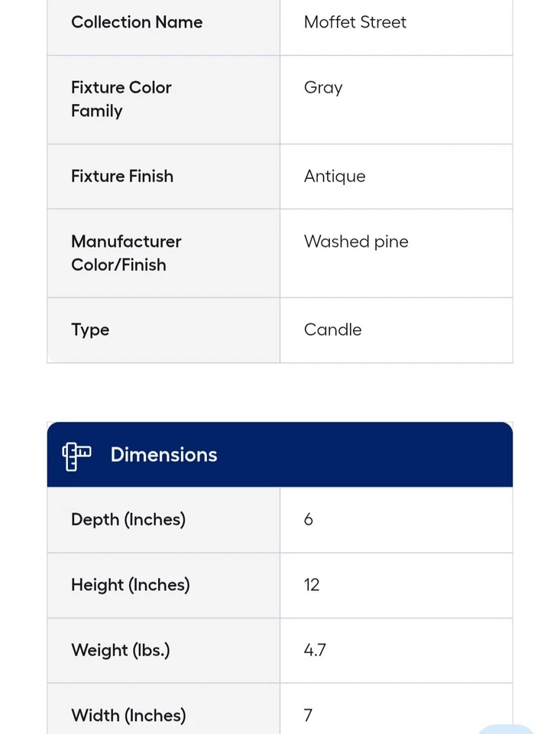Image resolution: width=560 pixels, height=734 pixels.
Task: Select the Collection Name label
Action: (x=137, y=22)
